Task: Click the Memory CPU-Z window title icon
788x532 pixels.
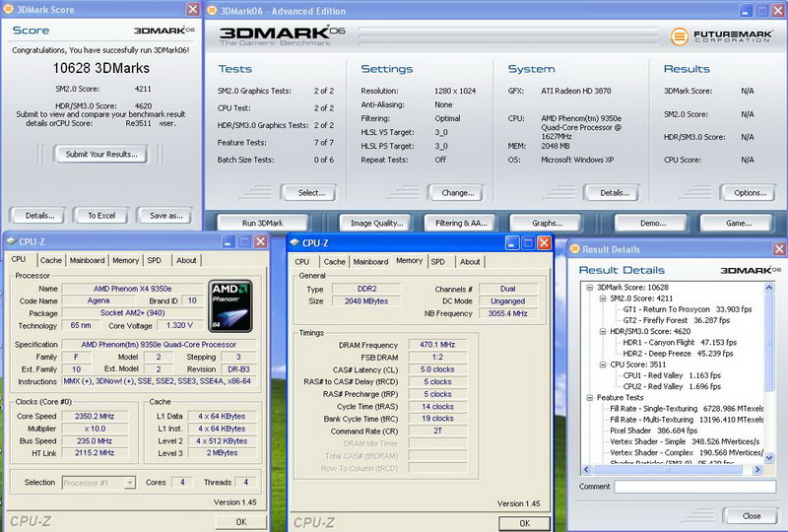Action: (x=295, y=243)
